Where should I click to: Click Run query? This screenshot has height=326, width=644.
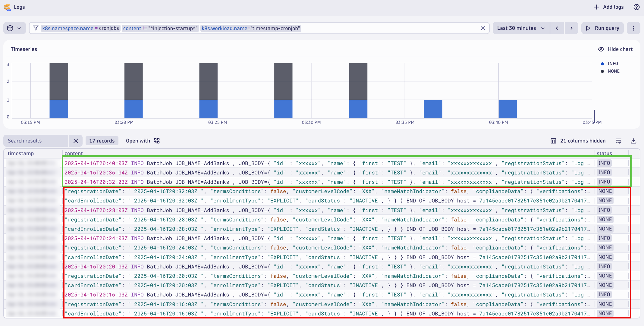click(x=603, y=28)
